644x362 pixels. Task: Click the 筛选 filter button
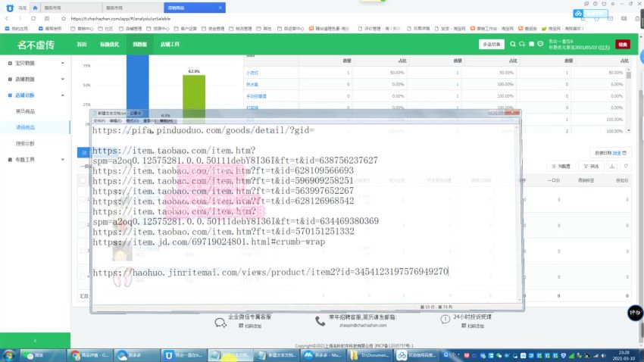tap(591, 166)
